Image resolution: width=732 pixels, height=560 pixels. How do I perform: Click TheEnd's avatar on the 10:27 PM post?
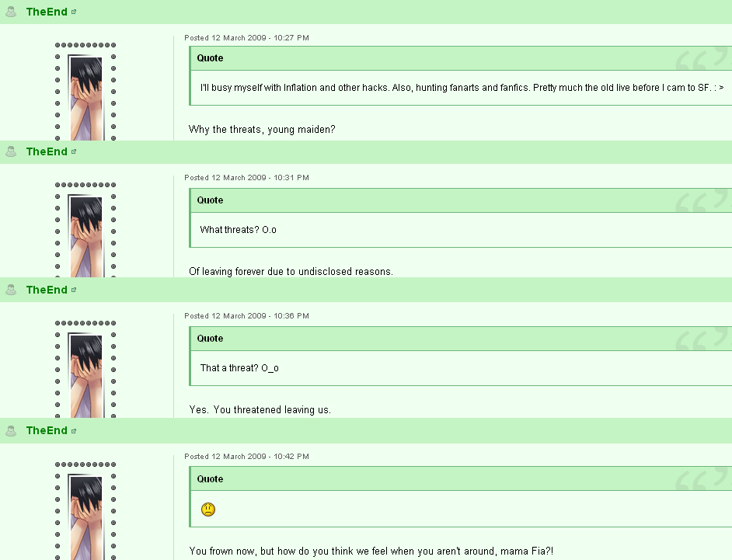(x=85, y=97)
